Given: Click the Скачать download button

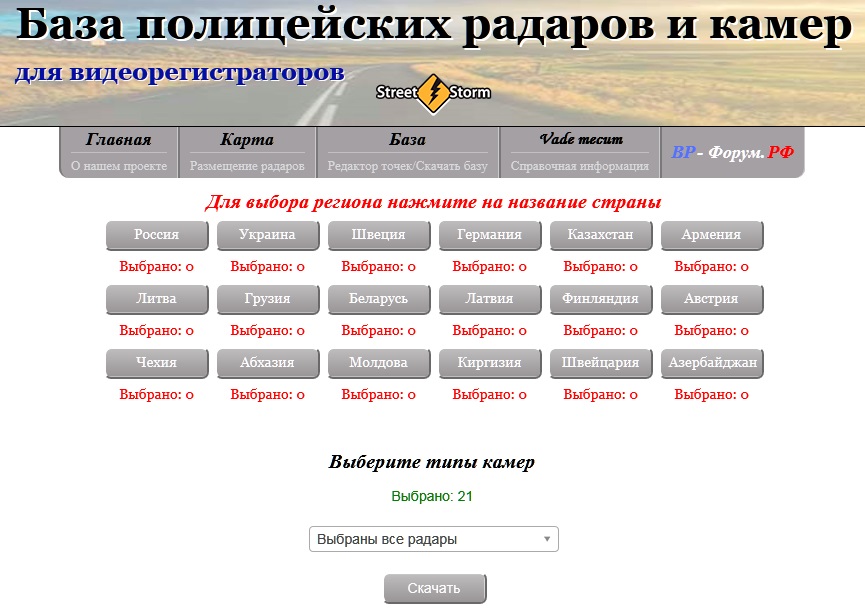Looking at the screenshot, I should click(x=434, y=588).
